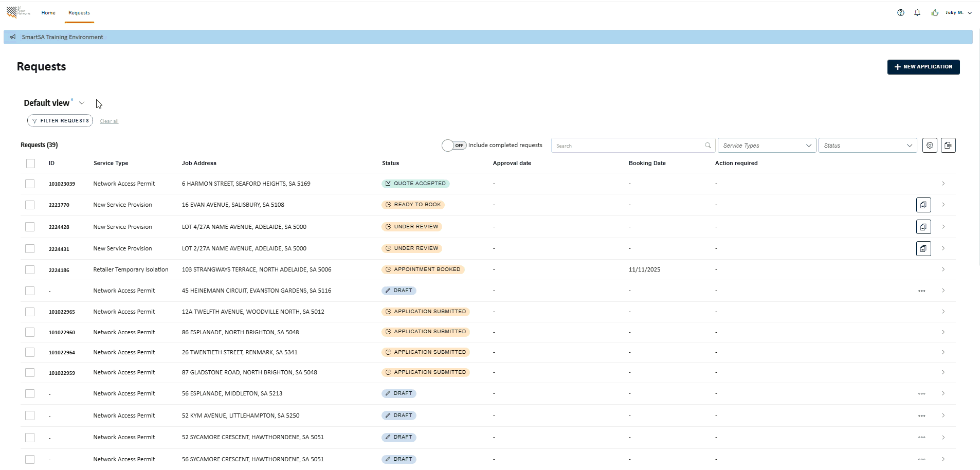Image resolution: width=980 pixels, height=470 pixels.
Task: Click copy icon for request 2224431
Action: [x=923, y=249]
